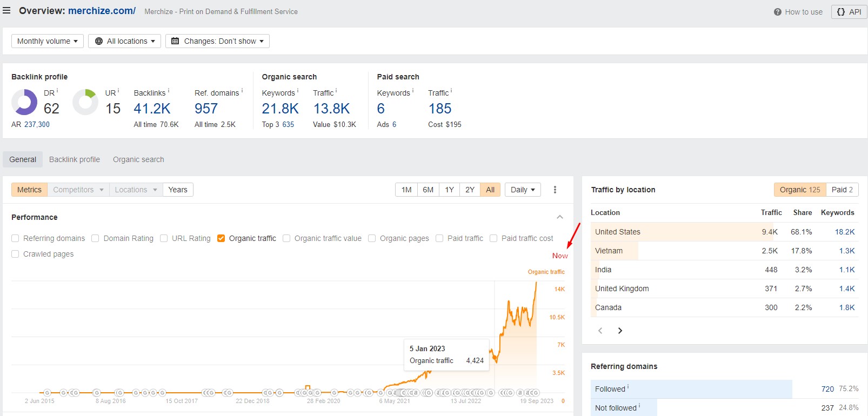Screen dimensions: 868x416
Task: Open United States keywords 18.2K
Action: click(845, 232)
